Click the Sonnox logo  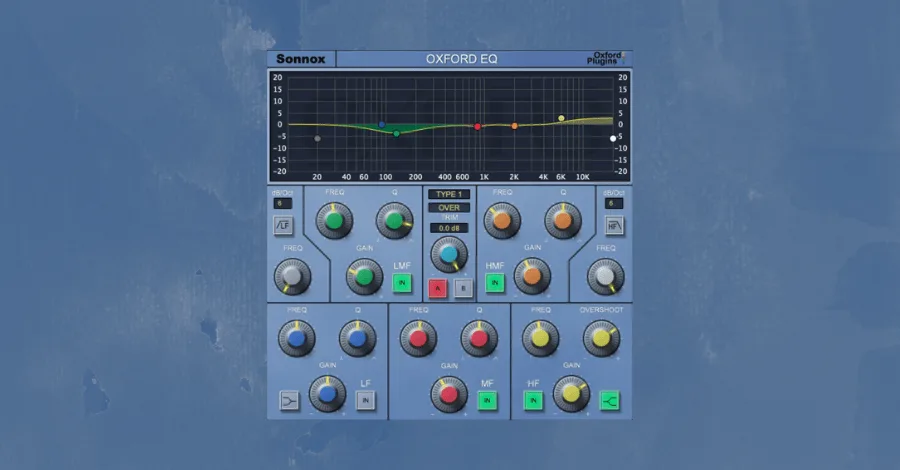pos(300,59)
